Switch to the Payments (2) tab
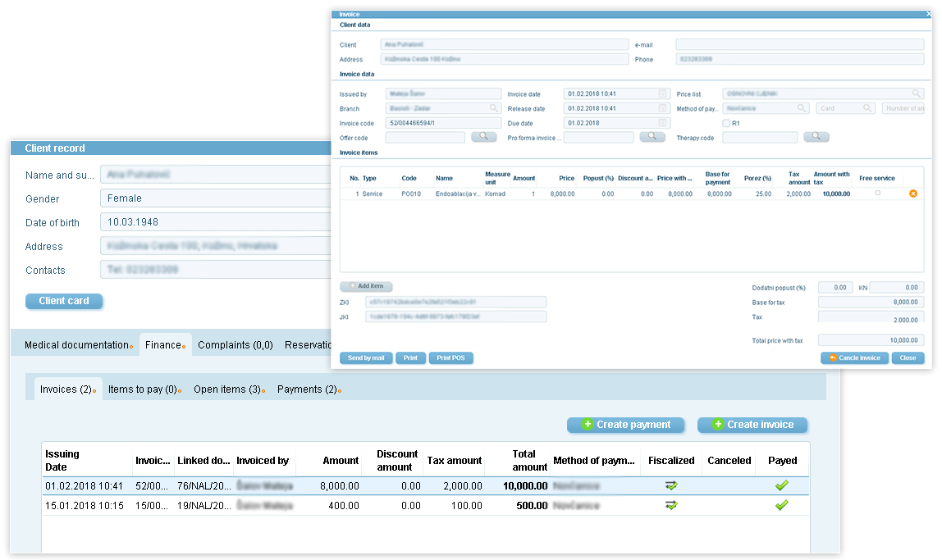 click(307, 389)
